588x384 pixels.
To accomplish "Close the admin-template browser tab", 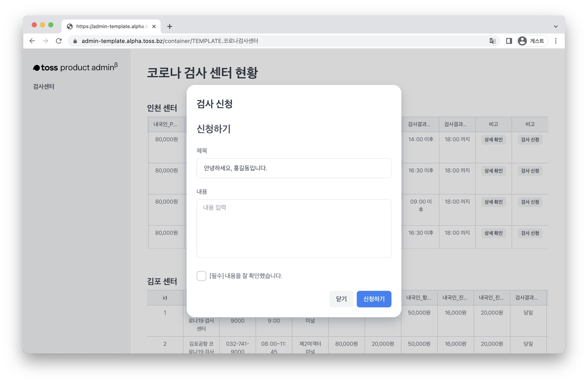I will point(154,26).
